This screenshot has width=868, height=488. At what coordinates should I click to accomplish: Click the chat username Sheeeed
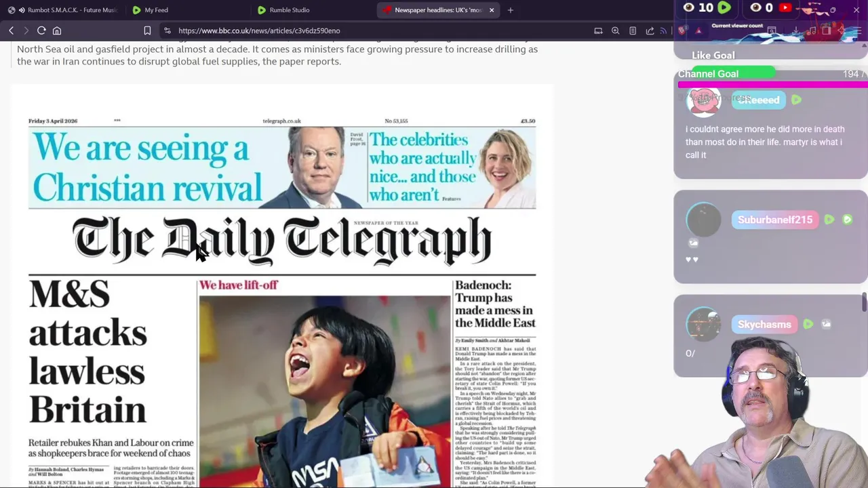coord(758,100)
